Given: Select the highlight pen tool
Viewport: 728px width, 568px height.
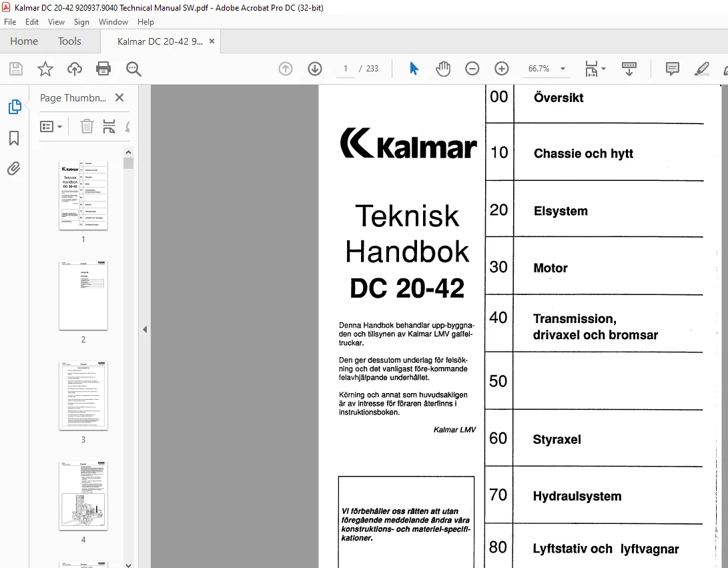Looking at the screenshot, I should [701, 69].
